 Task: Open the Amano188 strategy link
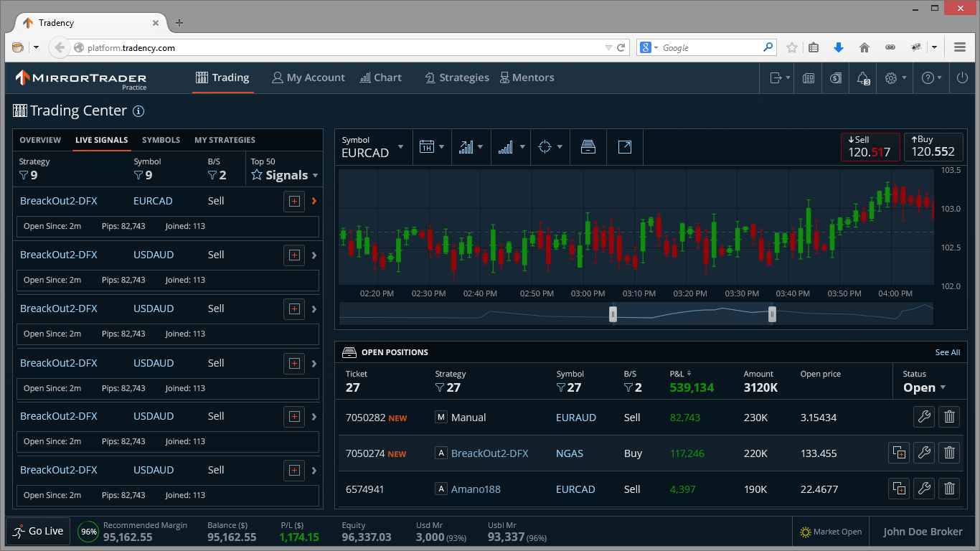pyautogui.click(x=476, y=489)
